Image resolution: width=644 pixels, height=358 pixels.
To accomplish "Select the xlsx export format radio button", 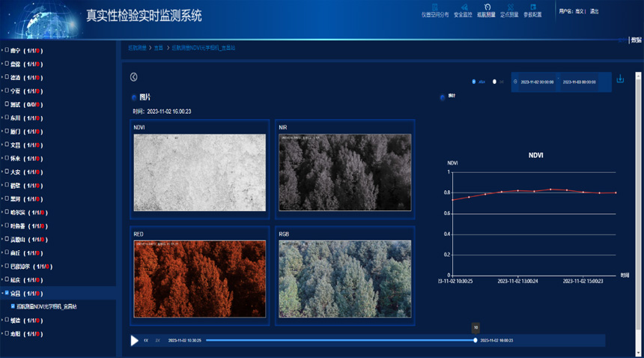I will [474, 82].
